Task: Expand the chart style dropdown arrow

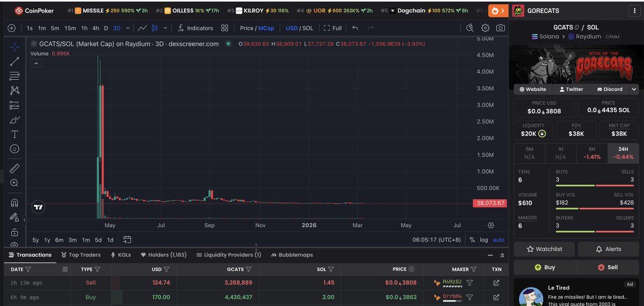Action: 165,28
